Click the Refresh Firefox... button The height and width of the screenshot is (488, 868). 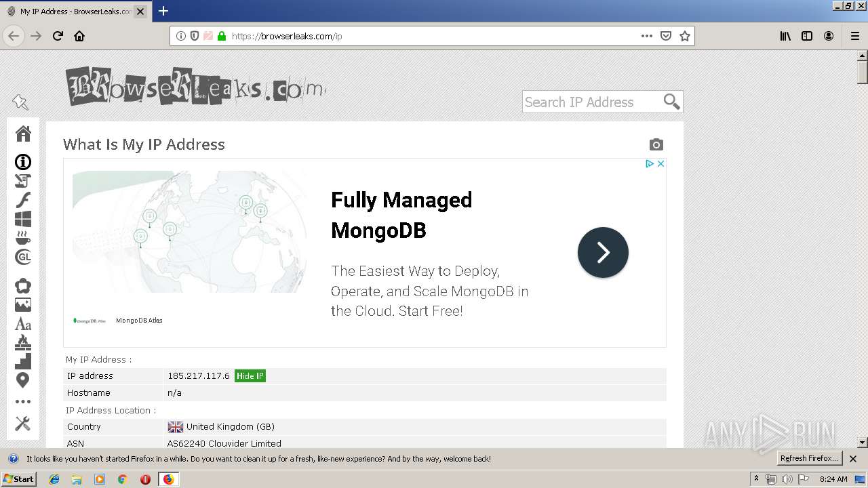[809, 458]
